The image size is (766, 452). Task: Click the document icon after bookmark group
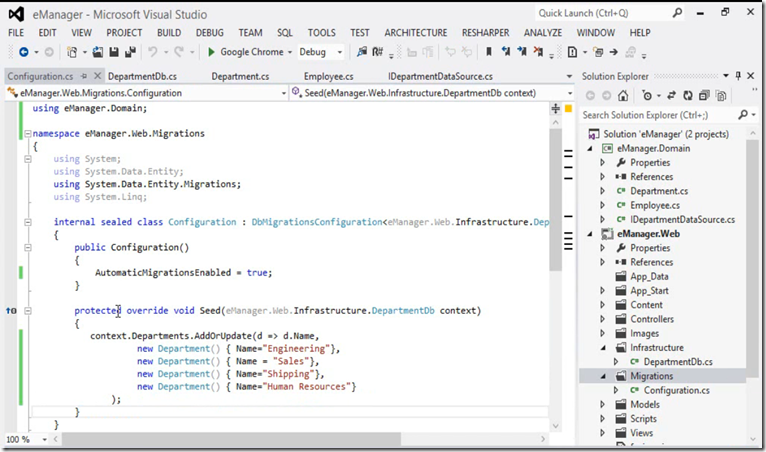coord(572,52)
